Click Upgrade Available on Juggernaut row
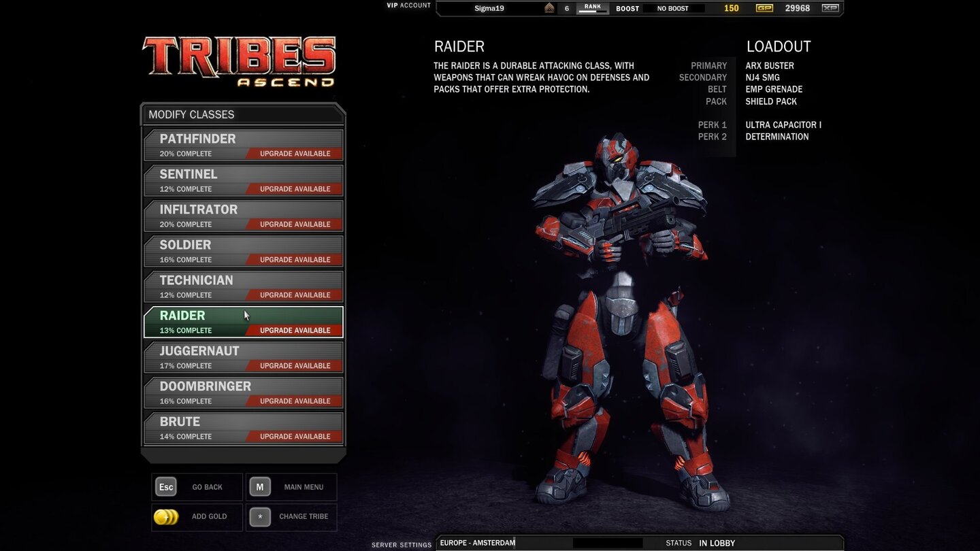 tap(295, 366)
